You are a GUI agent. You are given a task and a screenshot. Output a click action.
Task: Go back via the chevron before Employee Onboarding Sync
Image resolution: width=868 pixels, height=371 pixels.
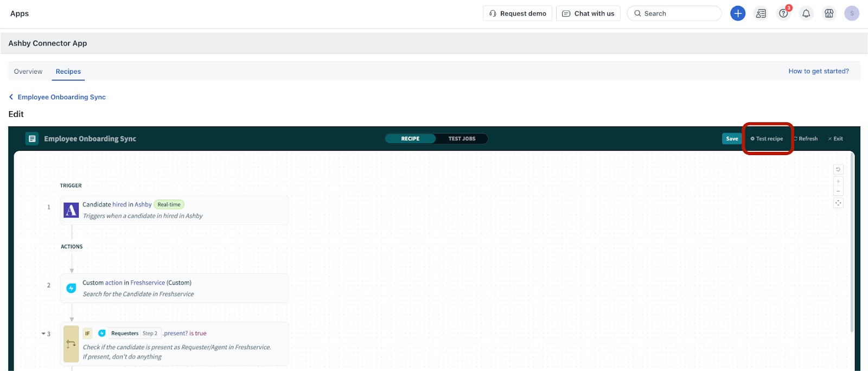pyautogui.click(x=11, y=97)
